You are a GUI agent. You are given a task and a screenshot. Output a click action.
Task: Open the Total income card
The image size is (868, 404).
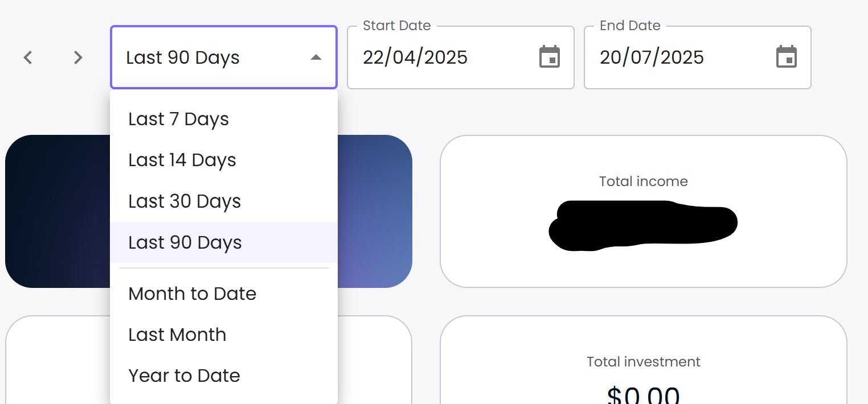point(644,211)
